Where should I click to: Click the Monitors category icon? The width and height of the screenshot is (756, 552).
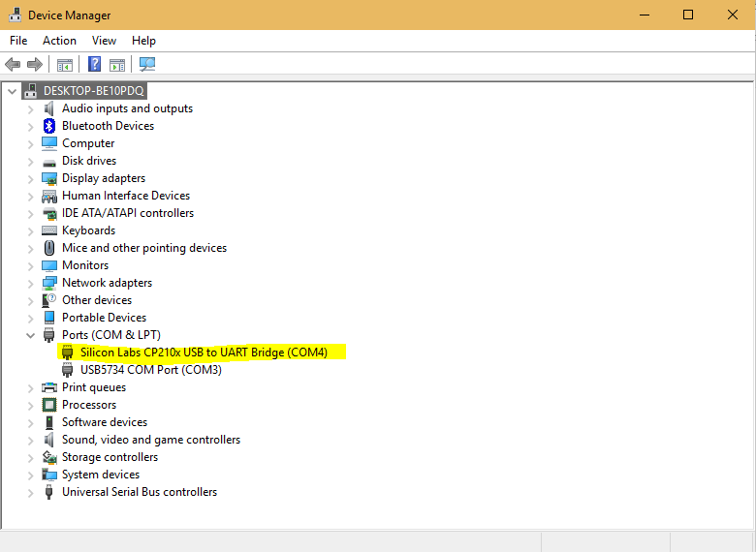[49, 265]
